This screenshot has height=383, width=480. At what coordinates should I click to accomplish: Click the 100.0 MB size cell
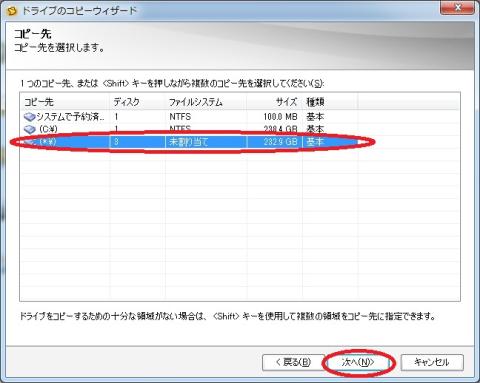point(280,117)
